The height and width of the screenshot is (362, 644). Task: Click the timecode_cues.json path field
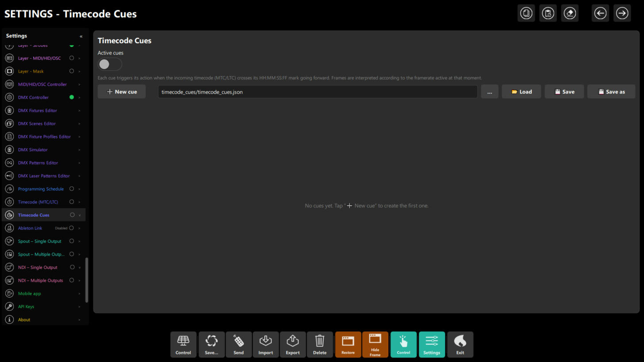pyautogui.click(x=318, y=91)
